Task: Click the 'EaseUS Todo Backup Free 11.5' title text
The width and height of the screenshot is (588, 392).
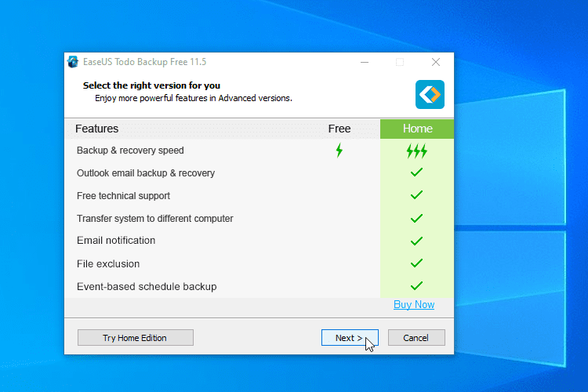Action: pyautogui.click(x=145, y=62)
